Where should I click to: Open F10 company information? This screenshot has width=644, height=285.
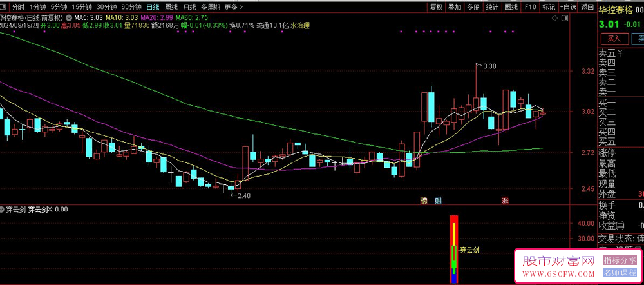click(530, 7)
